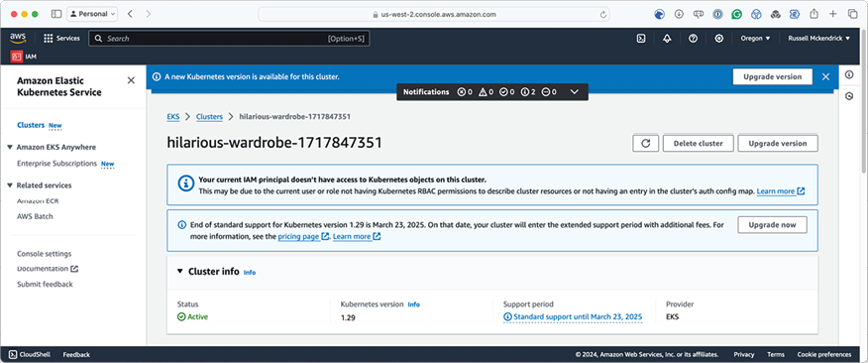Open the pricing page link

303,237
